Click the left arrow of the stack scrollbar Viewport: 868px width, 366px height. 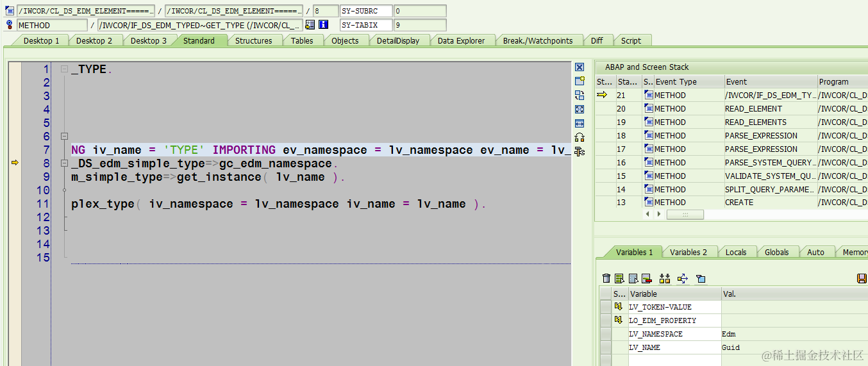(647, 214)
